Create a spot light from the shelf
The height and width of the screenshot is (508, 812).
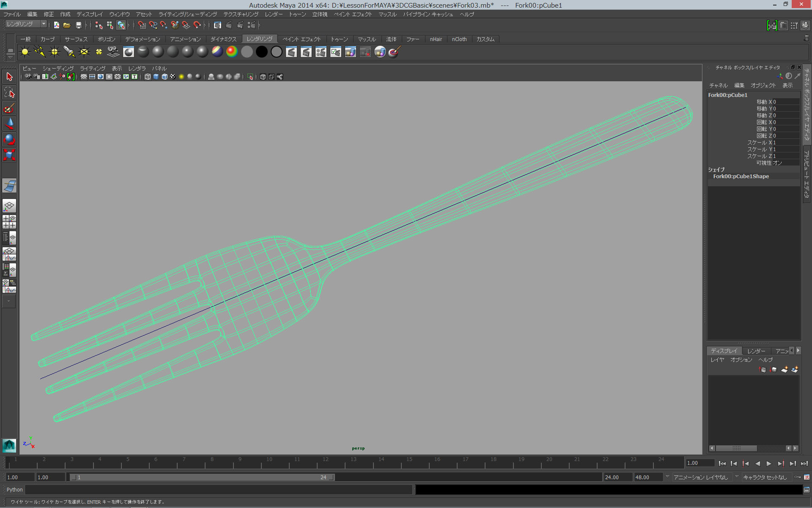click(69, 52)
